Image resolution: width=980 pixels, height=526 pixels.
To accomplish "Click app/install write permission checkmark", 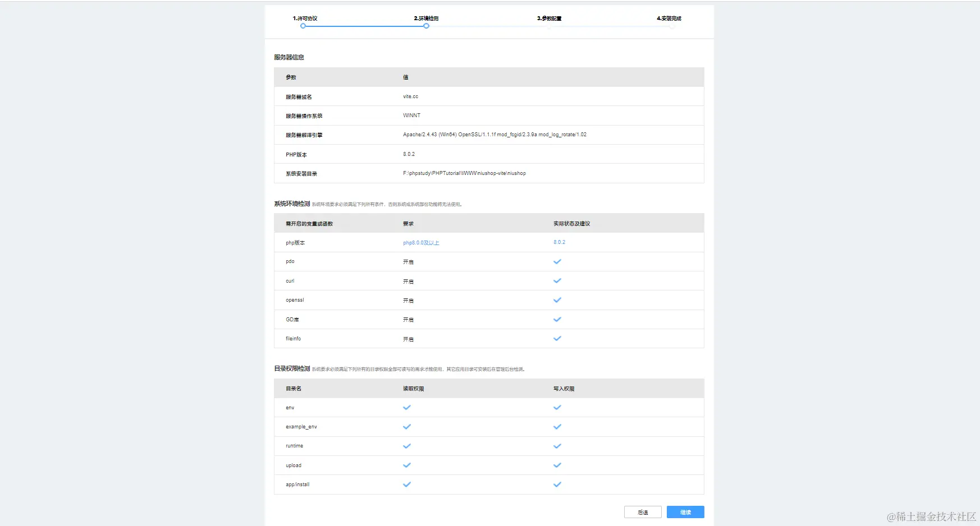I will click(x=557, y=485).
